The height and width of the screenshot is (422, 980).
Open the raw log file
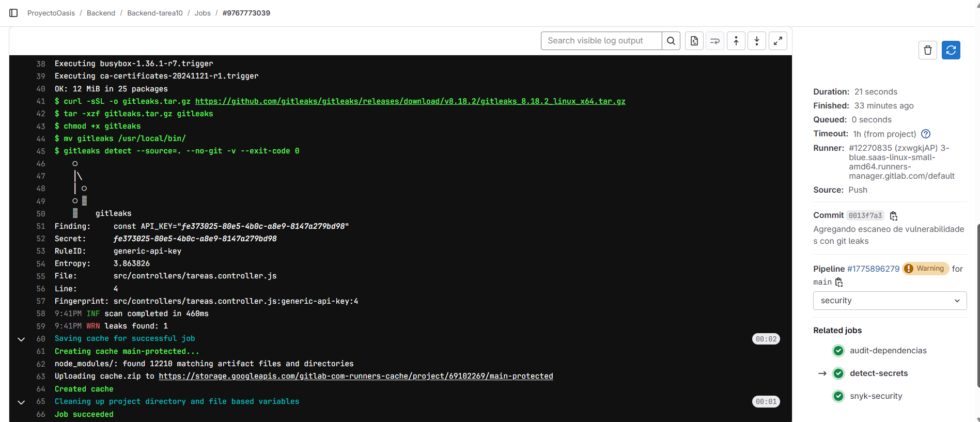[x=694, y=41]
